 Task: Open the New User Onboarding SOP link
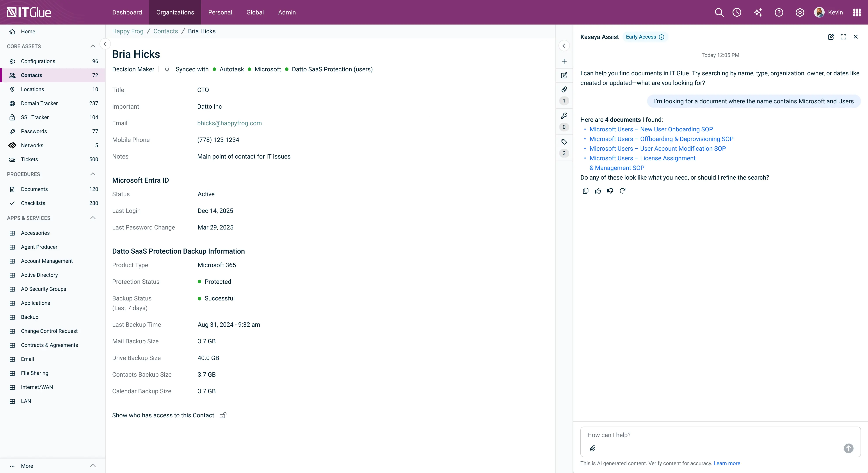click(651, 129)
